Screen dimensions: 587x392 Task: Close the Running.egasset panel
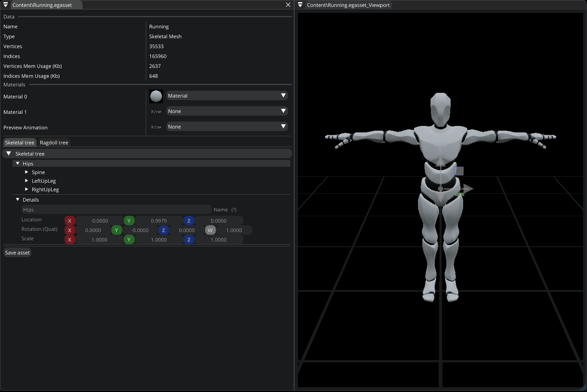(288, 5)
